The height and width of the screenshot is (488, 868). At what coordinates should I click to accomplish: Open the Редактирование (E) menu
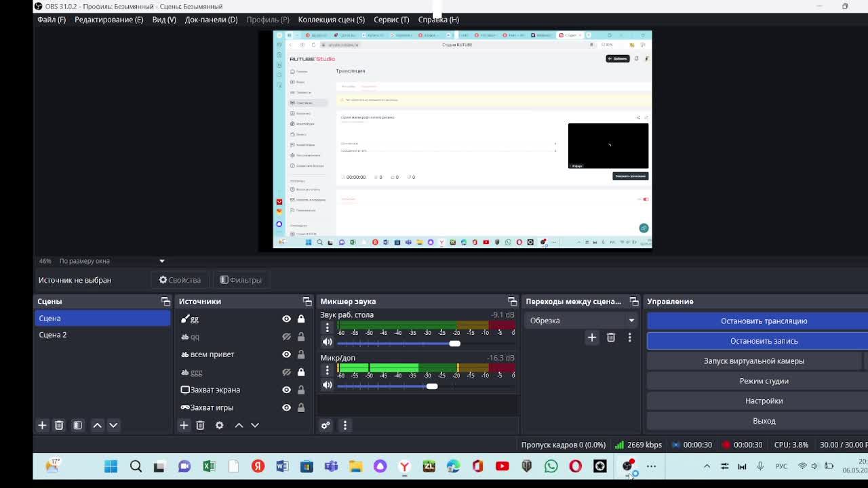pos(108,20)
